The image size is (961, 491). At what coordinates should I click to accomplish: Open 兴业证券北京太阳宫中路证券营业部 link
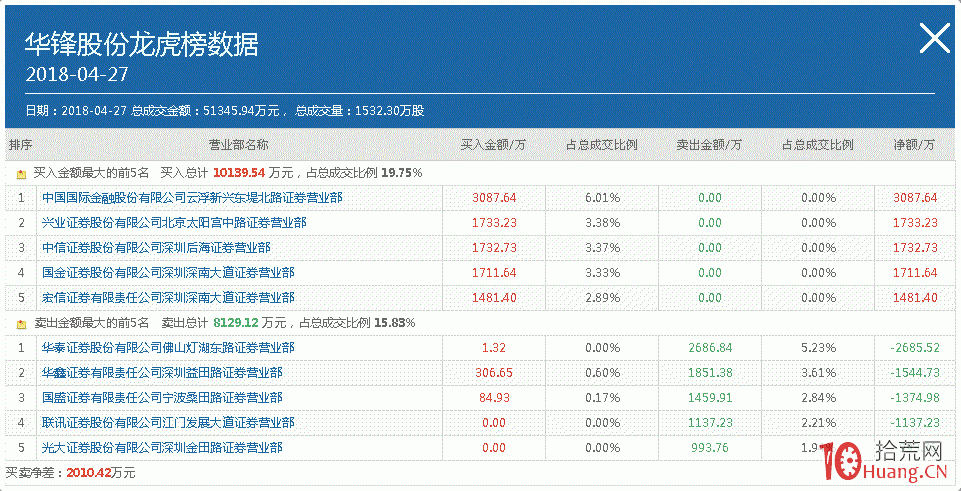pyautogui.click(x=174, y=223)
